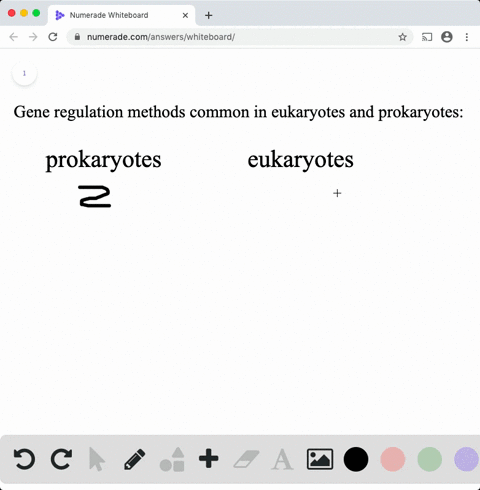Choose the purple color swatch
This screenshot has height=490, width=480.
466,459
